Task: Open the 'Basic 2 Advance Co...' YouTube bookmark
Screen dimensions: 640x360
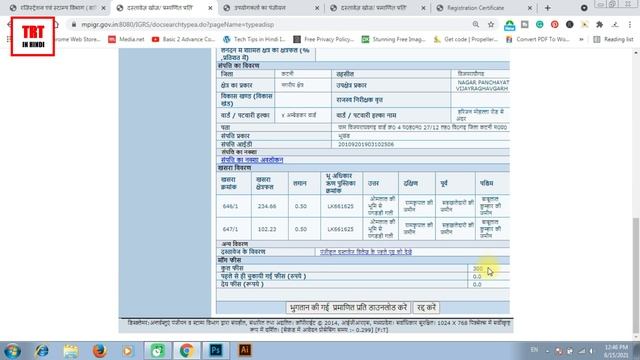Action: tap(183, 39)
